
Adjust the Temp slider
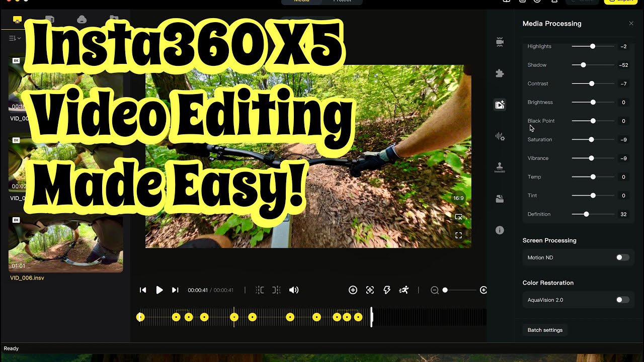coord(593,176)
